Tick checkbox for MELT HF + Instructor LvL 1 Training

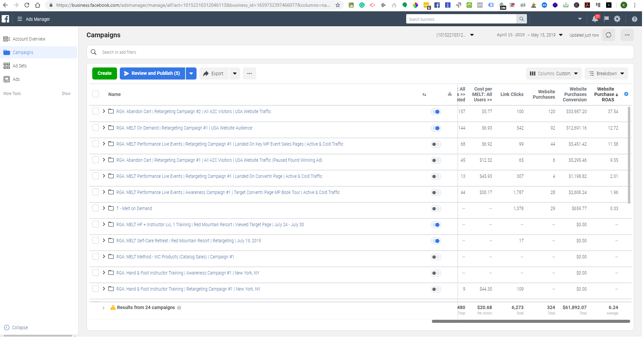click(x=96, y=224)
